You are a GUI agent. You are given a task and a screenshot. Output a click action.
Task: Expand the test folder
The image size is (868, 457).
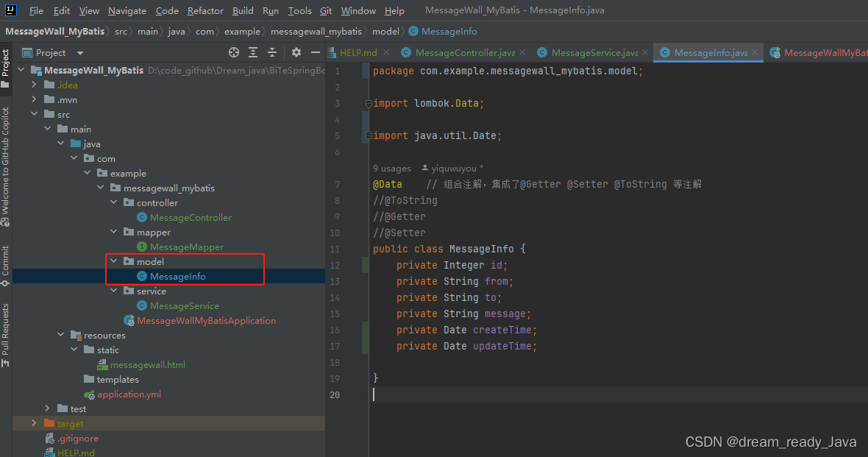coord(48,409)
